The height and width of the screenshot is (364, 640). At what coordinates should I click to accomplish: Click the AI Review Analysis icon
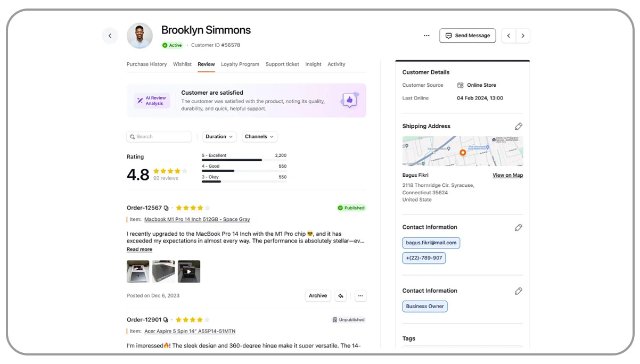coord(152,99)
